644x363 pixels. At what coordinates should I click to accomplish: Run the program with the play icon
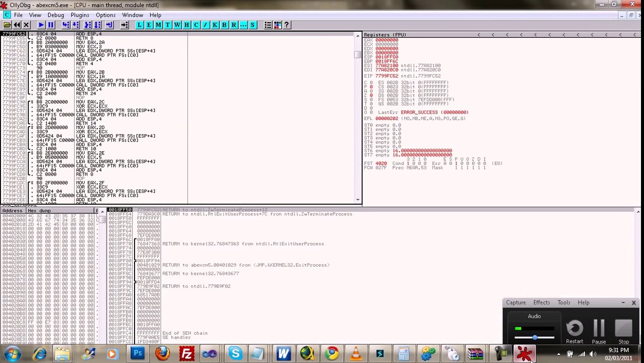click(41, 25)
